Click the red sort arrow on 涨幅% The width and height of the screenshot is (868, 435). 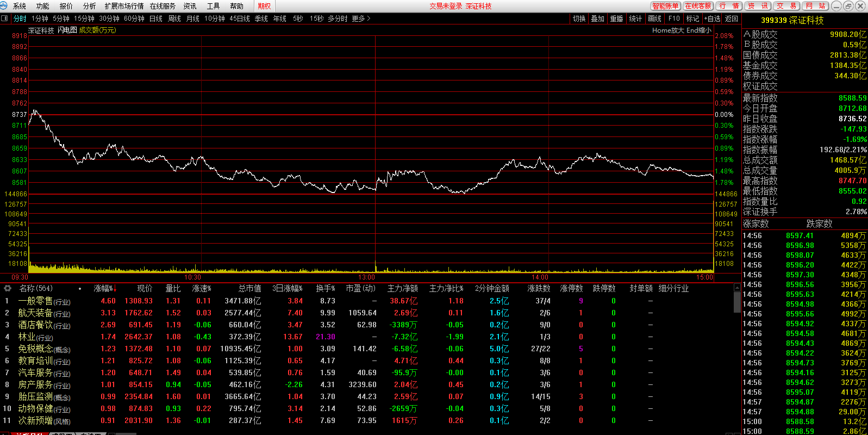[115, 289]
